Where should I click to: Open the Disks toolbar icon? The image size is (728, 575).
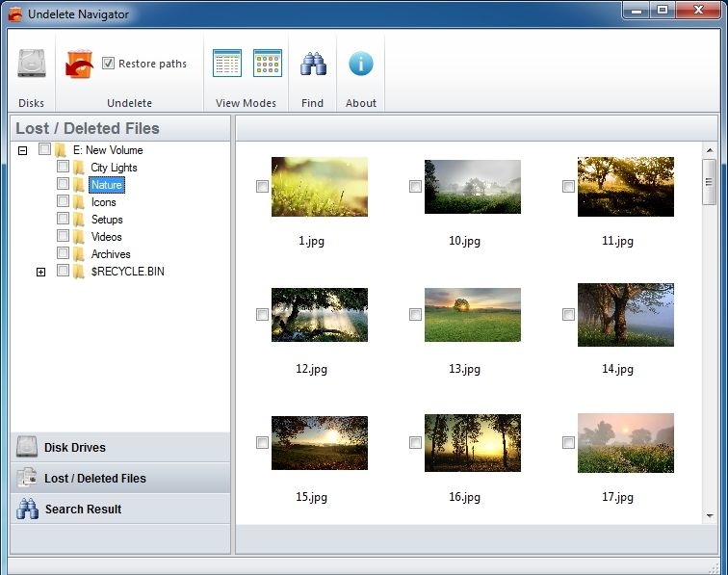(x=31, y=65)
